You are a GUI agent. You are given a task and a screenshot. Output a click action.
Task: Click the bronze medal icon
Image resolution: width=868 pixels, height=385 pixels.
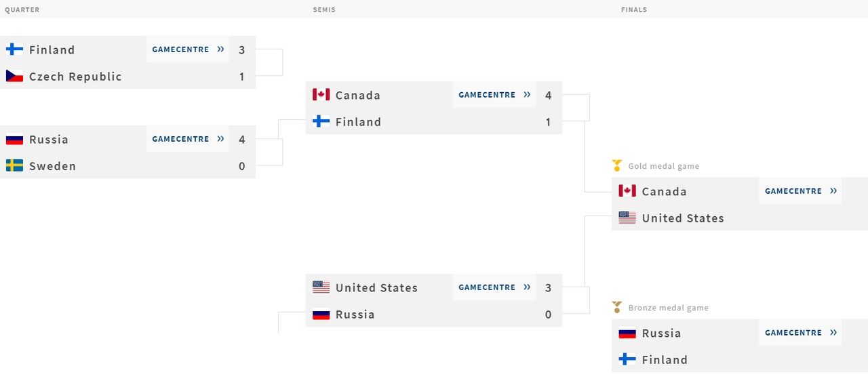click(x=617, y=307)
